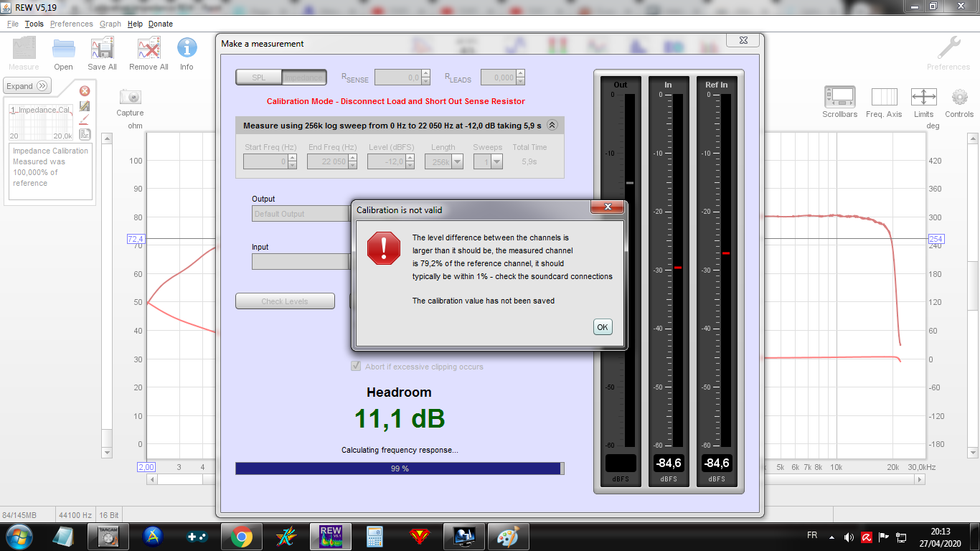Click the left graph vertical scrollbar up arrow
Image resolution: width=980 pixels, height=551 pixels.
tap(107, 138)
